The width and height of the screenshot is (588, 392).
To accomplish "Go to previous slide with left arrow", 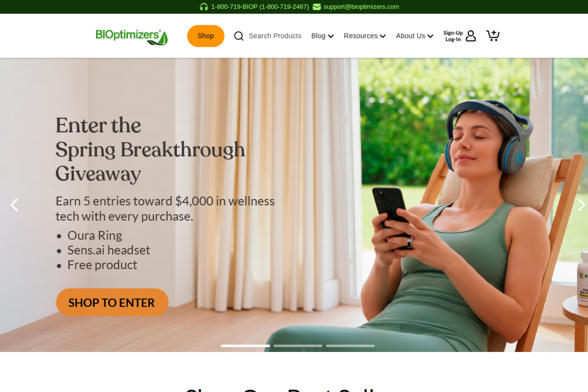I will tap(14, 205).
